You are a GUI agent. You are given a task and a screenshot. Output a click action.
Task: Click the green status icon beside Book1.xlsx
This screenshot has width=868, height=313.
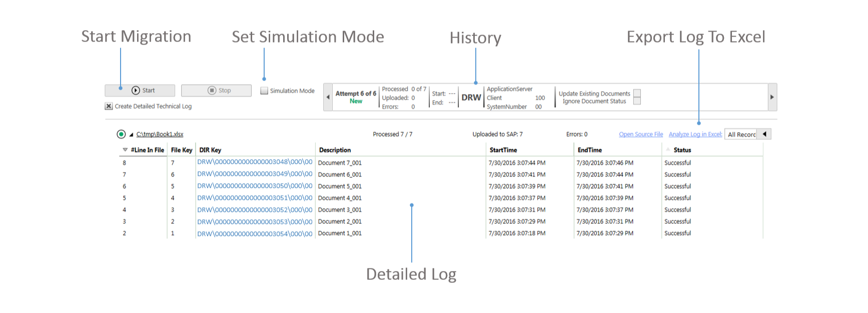coord(121,134)
